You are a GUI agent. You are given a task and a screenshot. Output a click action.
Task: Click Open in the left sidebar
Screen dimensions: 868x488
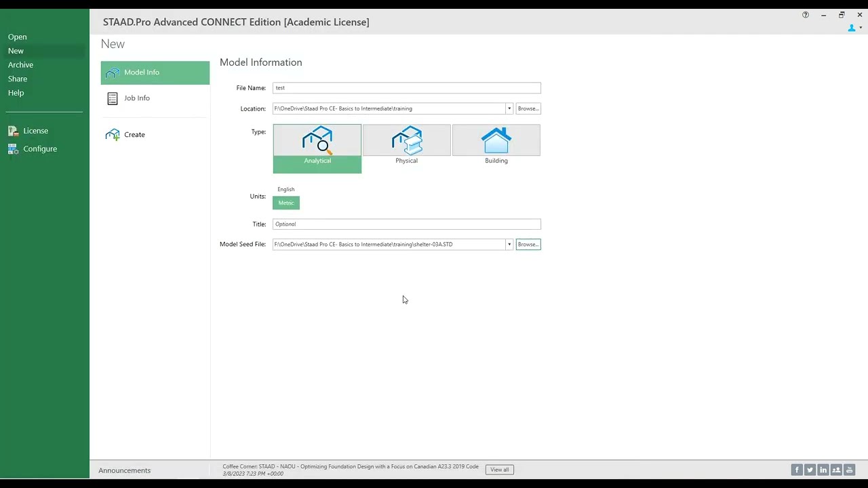(x=18, y=37)
